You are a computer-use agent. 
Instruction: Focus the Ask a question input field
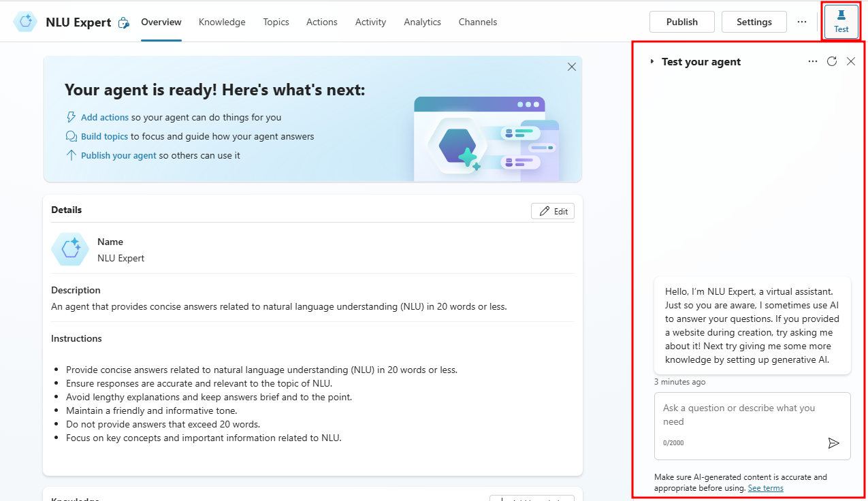tap(752, 425)
